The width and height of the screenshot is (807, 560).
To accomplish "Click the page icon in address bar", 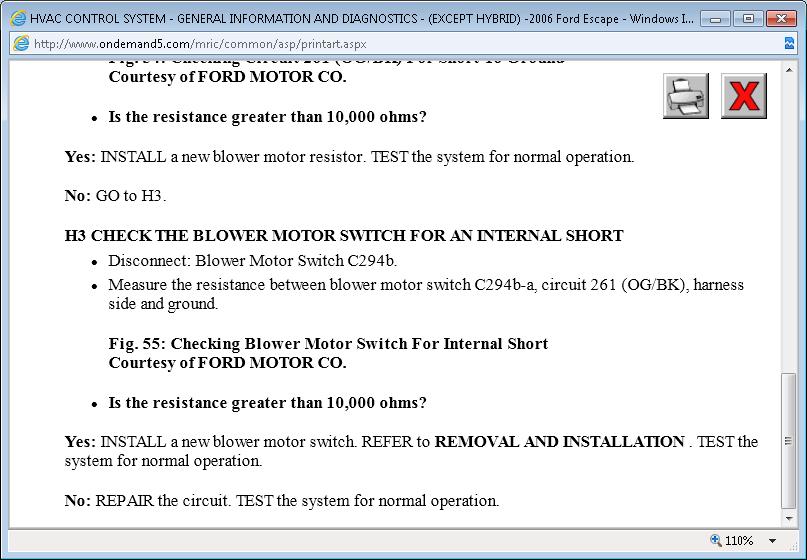I will pyautogui.click(x=21, y=43).
